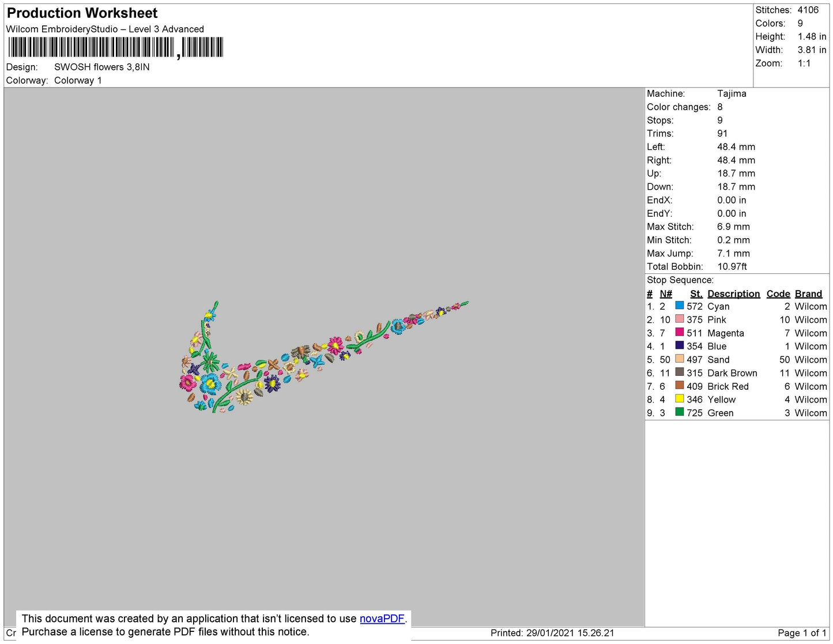Click the "Description" column header
The width and height of the screenshot is (833, 644).
click(x=734, y=294)
